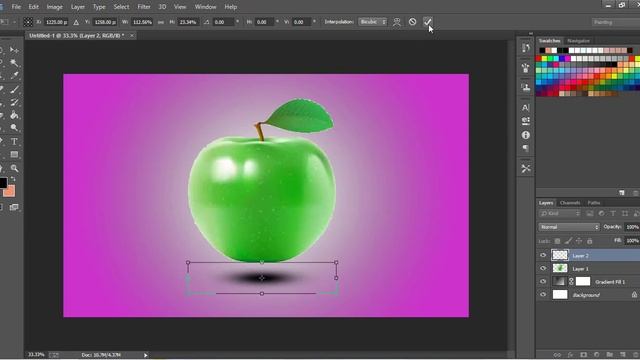Screen dimensions: 640x360
Task: Commit the transform with the checkmark button
Action: pos(427,22)
